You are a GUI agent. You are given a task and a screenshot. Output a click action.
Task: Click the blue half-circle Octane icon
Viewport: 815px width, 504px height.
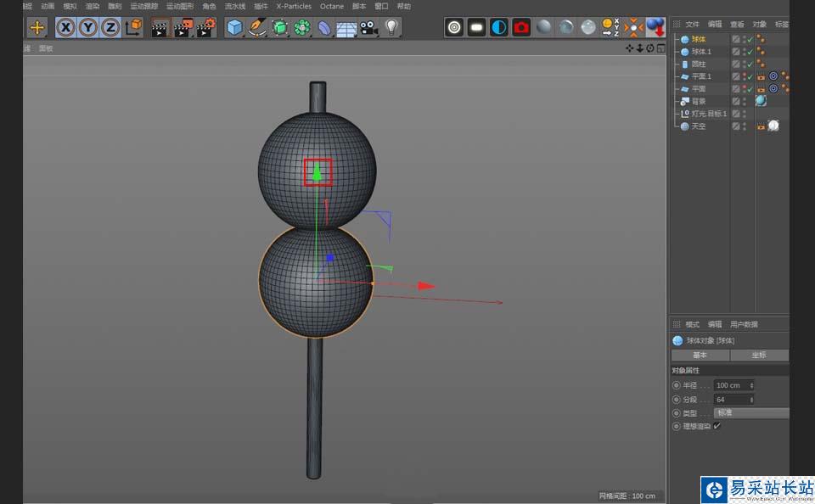pos(499,27)
